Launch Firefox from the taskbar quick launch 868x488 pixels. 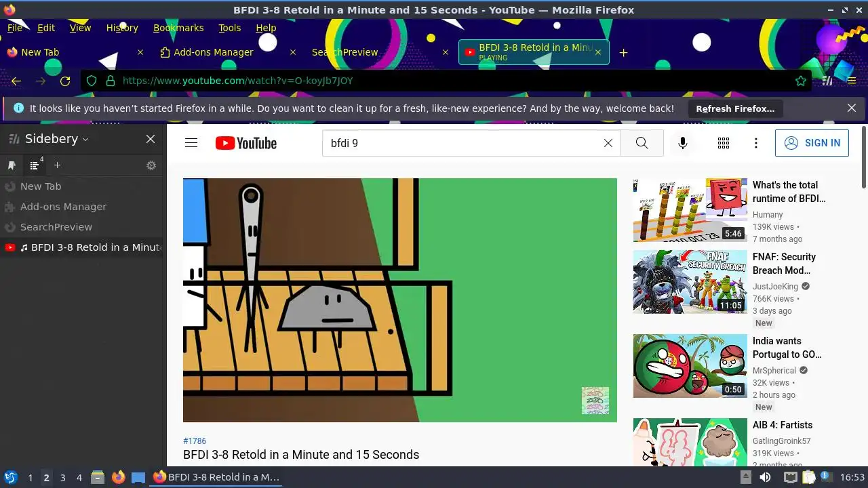118,477
